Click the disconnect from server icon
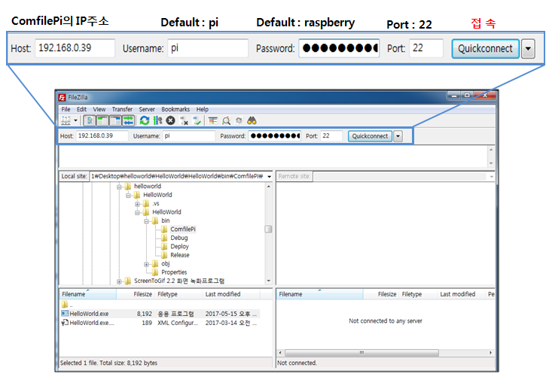Image resolution: width=546 pixels, height=392 pixels. coord(184,120)
